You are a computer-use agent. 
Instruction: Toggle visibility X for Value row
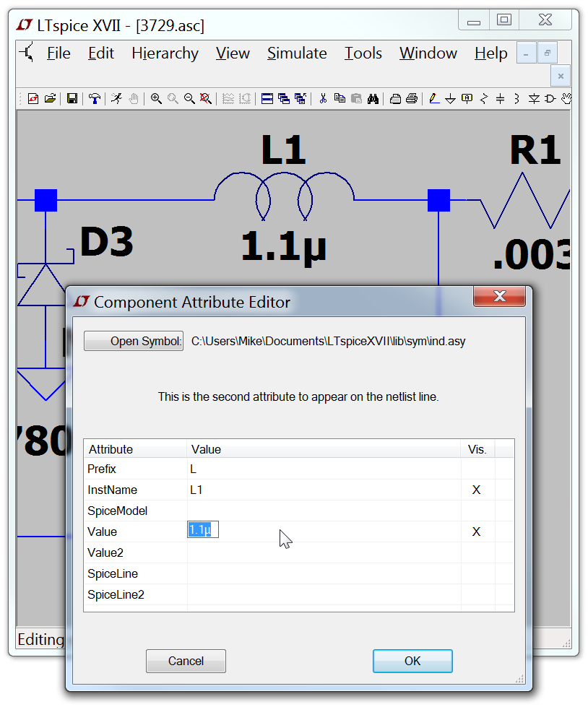pyautogui.click(x=476, y=532)
